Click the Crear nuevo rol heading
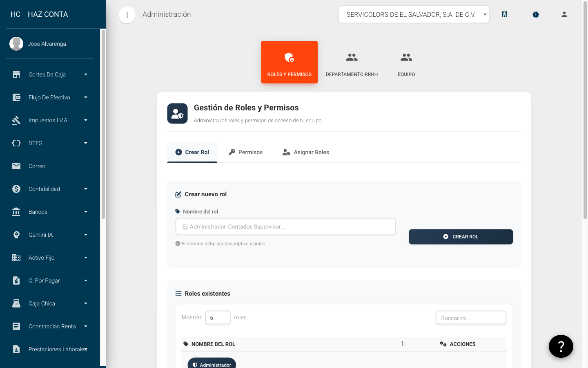Image resolution: width=588 pixels, height=368 pixels. pyautogui.click(x=206, y=194)
